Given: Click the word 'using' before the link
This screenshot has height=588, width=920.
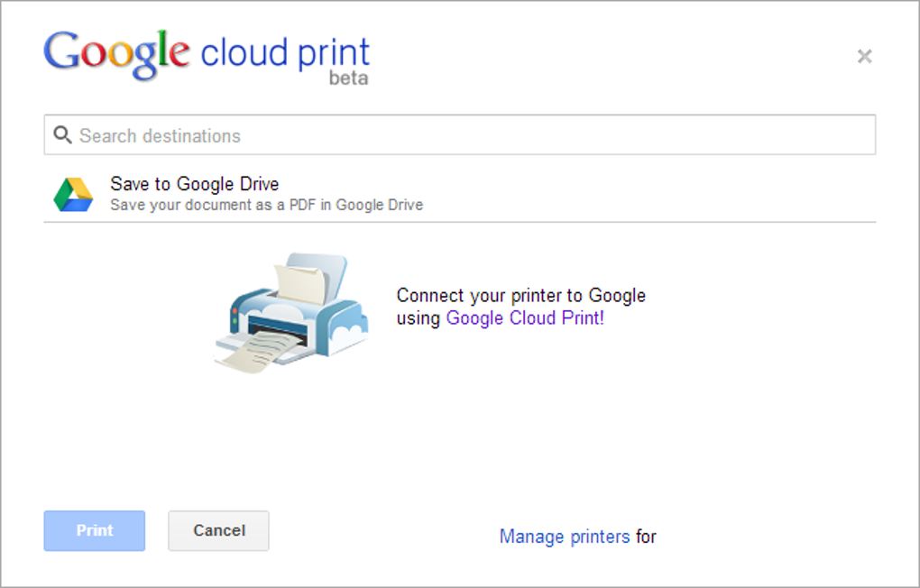Looking at the screenshot, I should 419,317.
